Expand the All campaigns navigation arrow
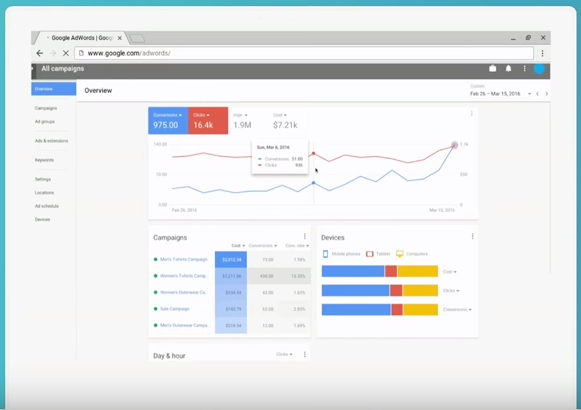Image resolution: width=581 pixels, height=410 pixels. point(33,68)
